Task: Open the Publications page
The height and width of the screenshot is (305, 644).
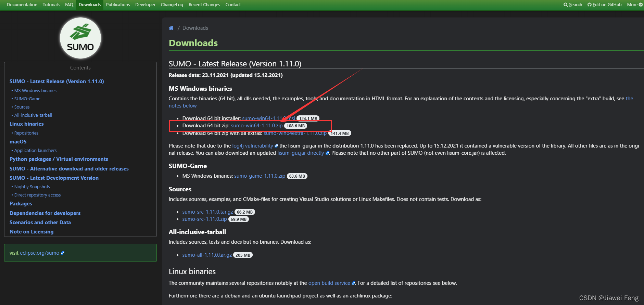Action: (x=118, y=5)
